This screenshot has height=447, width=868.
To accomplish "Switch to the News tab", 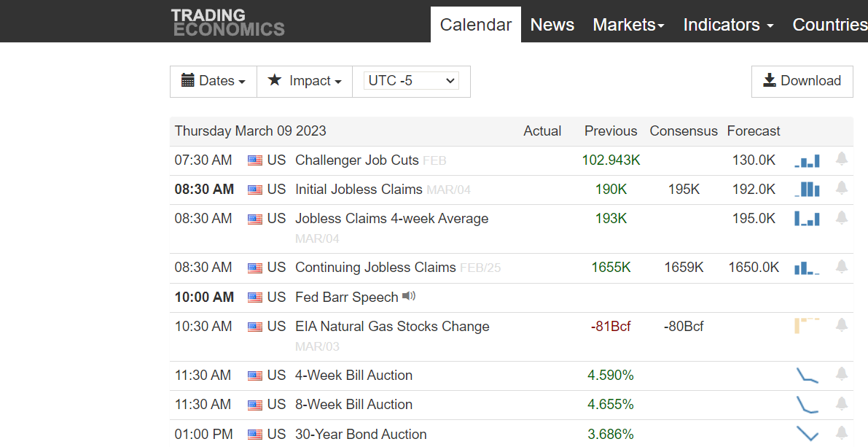I will 552,25.
